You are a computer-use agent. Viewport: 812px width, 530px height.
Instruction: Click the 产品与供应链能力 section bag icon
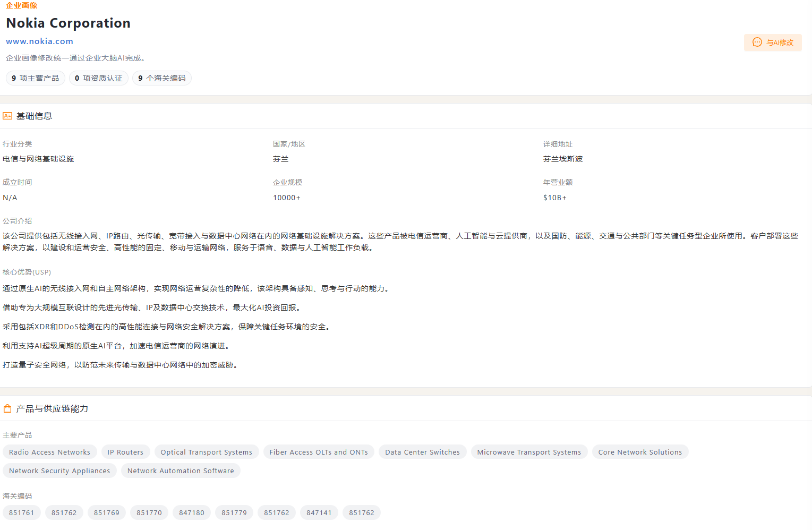click(x=7, y=408)
